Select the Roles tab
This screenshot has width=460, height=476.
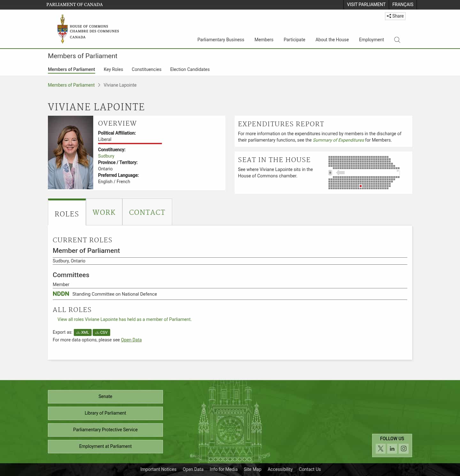[67, 213]
